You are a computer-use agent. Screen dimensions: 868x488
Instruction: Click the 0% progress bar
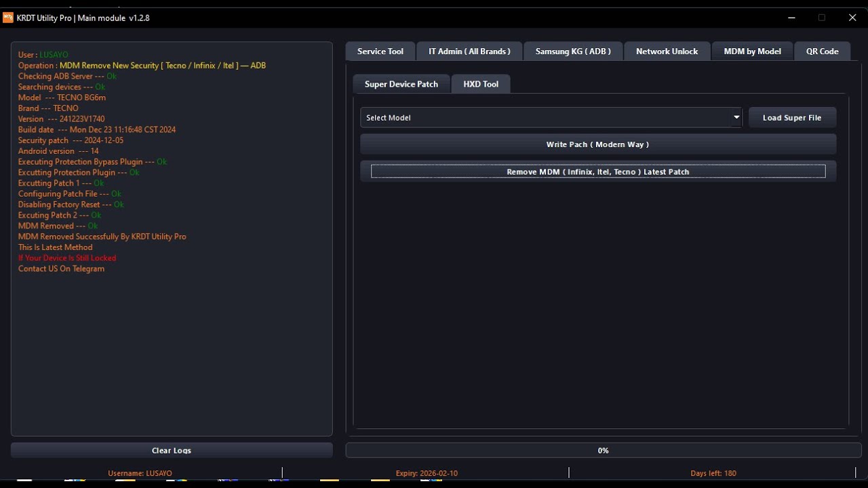(x=604, y=450)
